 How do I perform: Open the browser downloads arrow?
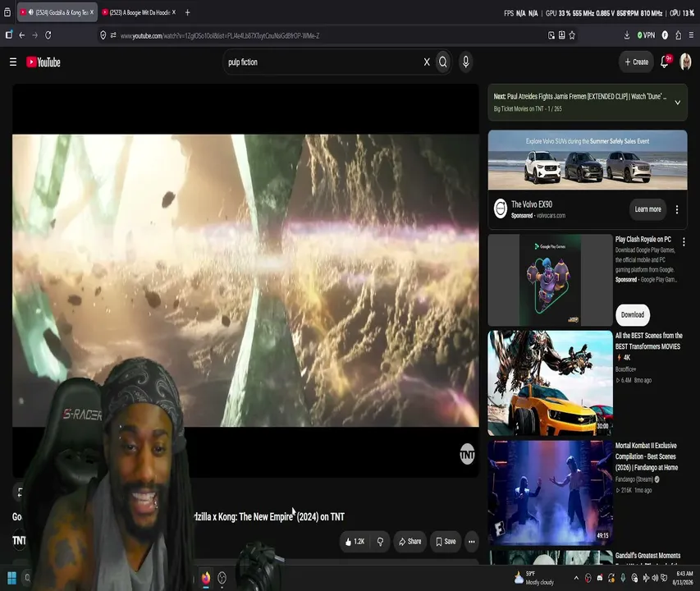627,35
